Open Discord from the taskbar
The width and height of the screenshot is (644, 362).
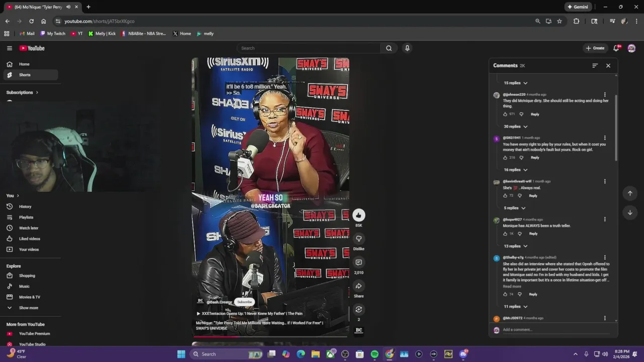tap(463, 354)
